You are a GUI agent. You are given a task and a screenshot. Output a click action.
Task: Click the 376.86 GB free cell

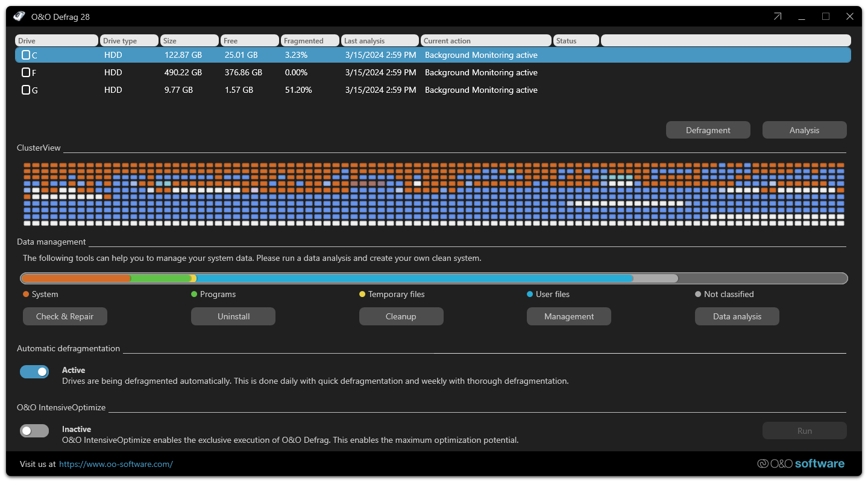(244, 72)
